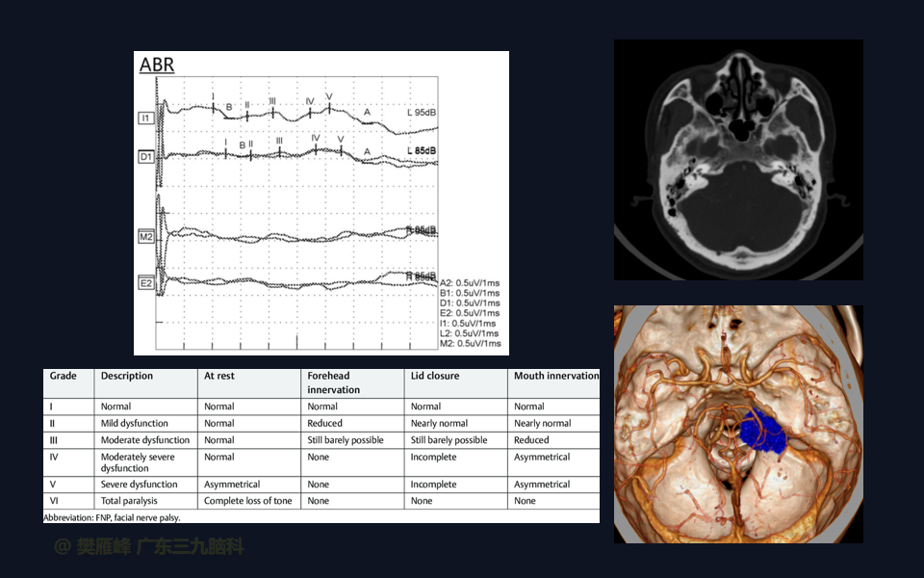Select the axial CT skull scan image
This screenshot has height=578, width=924.
(738, 160)
